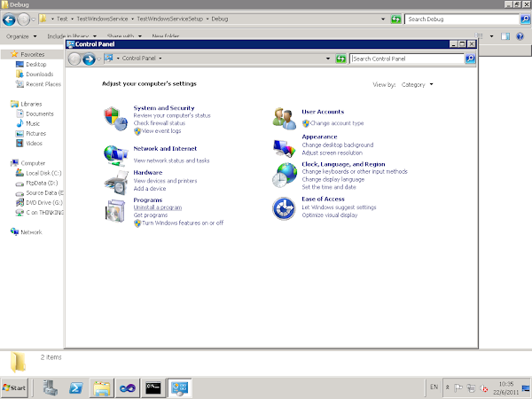The image size is (532, 399).
Task: Click View event logs link
Action: point(161,131)
